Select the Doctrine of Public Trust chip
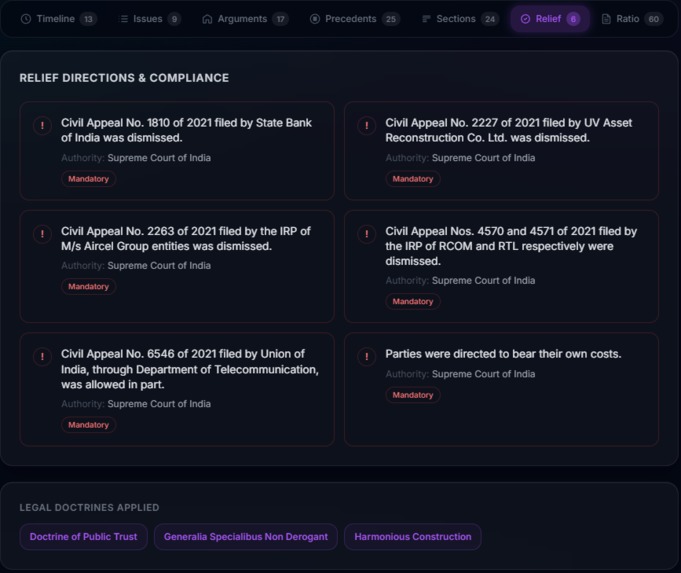681x573 pixels. 83,537
